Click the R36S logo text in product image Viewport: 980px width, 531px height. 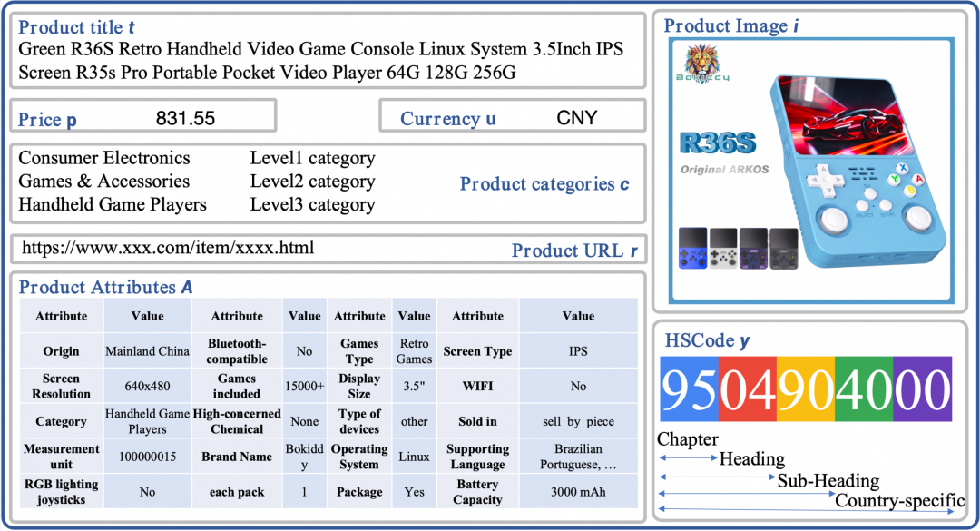click(x=718, y=143)
